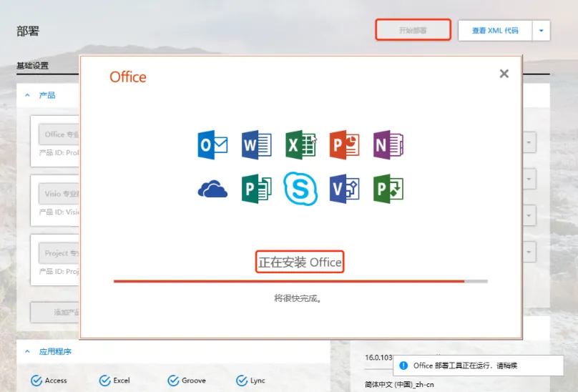
Task: Click the Excel icon in the installer dialog
Action: tap(300, 144)
